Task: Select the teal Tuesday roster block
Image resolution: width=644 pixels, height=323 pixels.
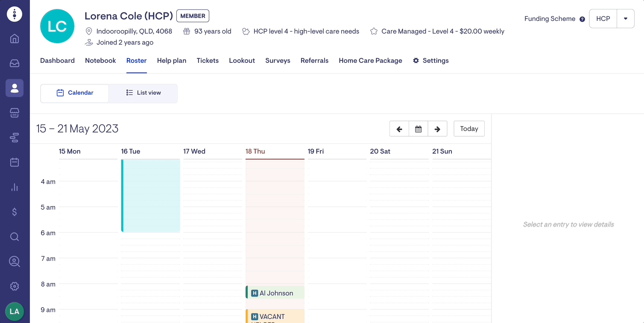Action: coord(150,196)
